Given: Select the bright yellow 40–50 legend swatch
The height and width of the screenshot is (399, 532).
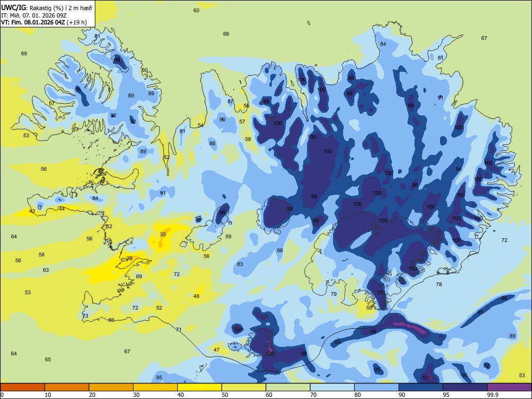Looking at the screenshot, I should (x=199, y=387).
